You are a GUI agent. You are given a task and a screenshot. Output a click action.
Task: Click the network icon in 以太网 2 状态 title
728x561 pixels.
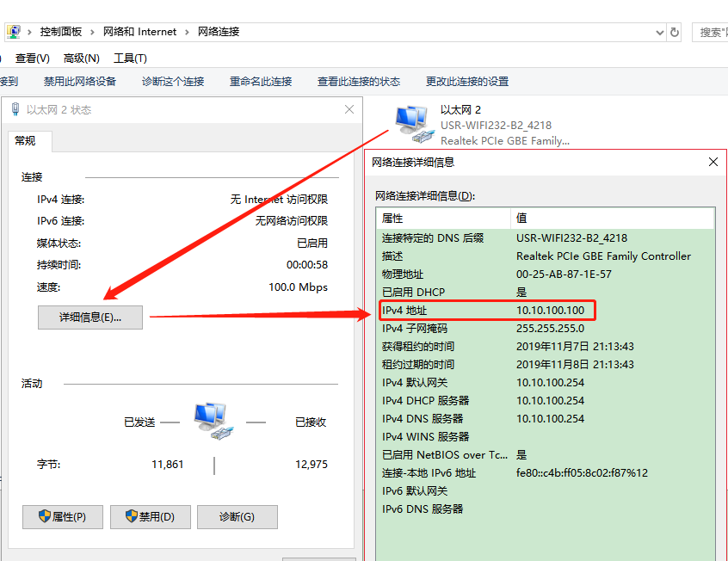(15, 110)
